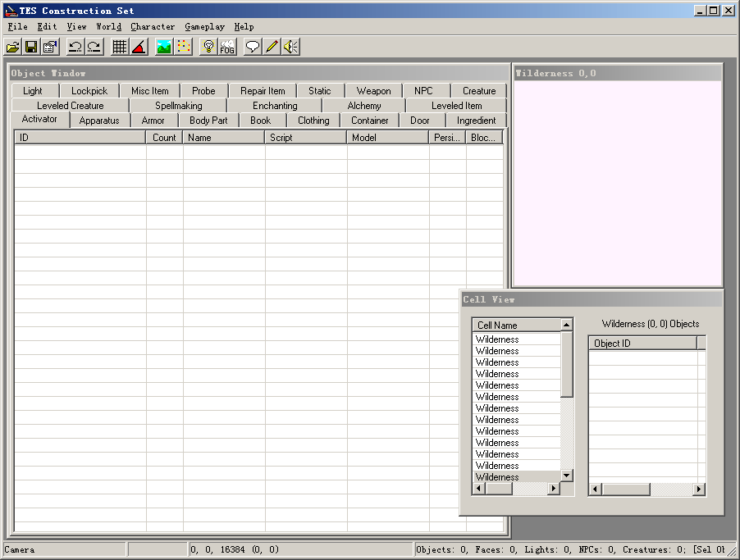This screenshot has width=740, height=560.
Task: Switch to the Repair Item tab
Action: (263, 90)
